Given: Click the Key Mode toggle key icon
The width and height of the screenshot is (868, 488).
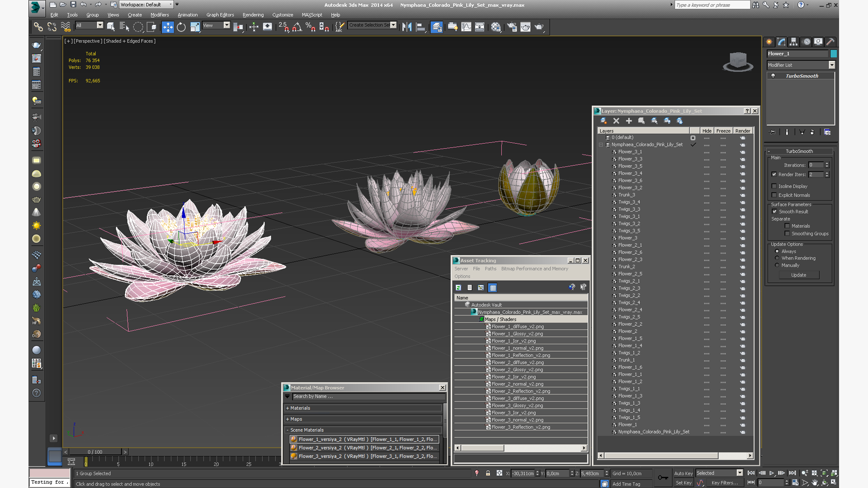Looking at the screenshot, I should [663, 478].
